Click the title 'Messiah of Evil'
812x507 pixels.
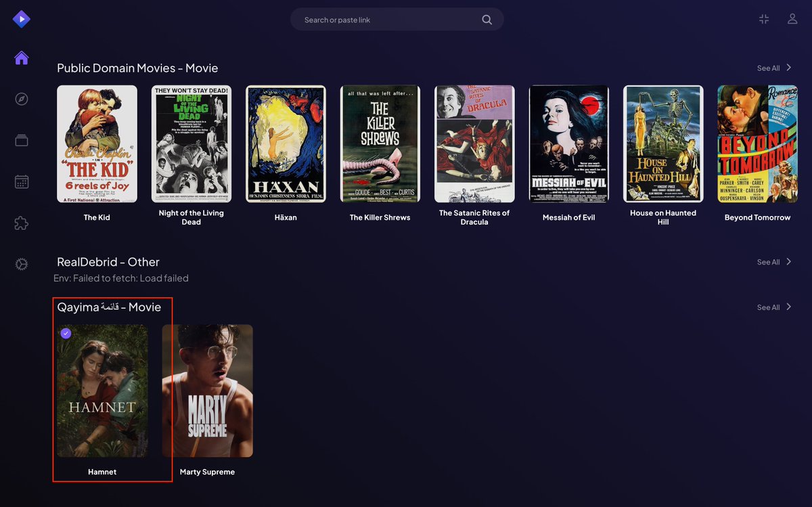point(569,217)
